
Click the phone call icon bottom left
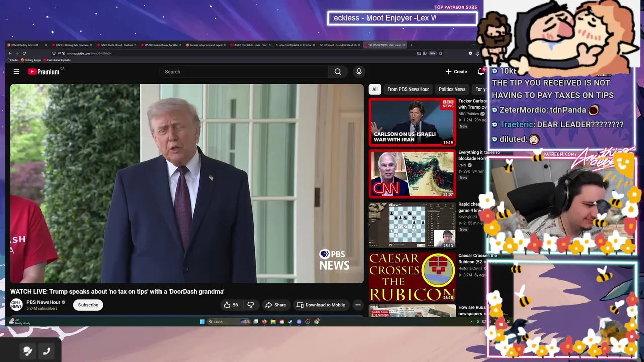pyautogui.click(x=47, y=351)
